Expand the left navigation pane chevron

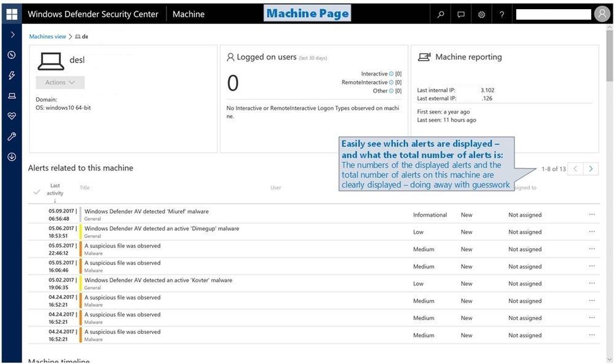[x=12, y=34]
